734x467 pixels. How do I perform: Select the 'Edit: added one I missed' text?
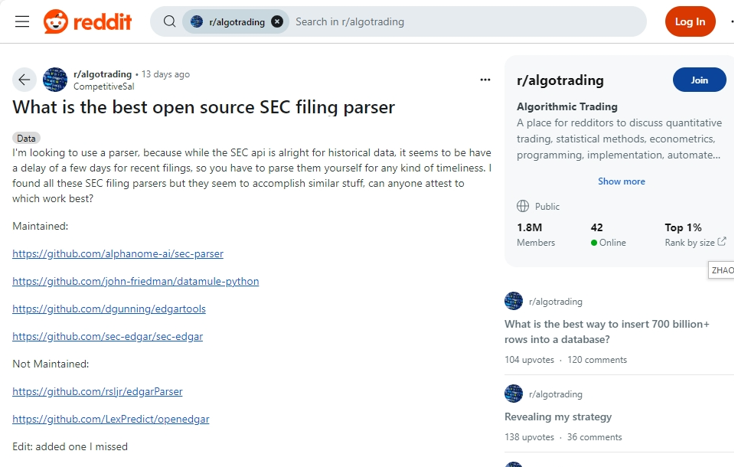pyautogui.click(x=70, y=446)
